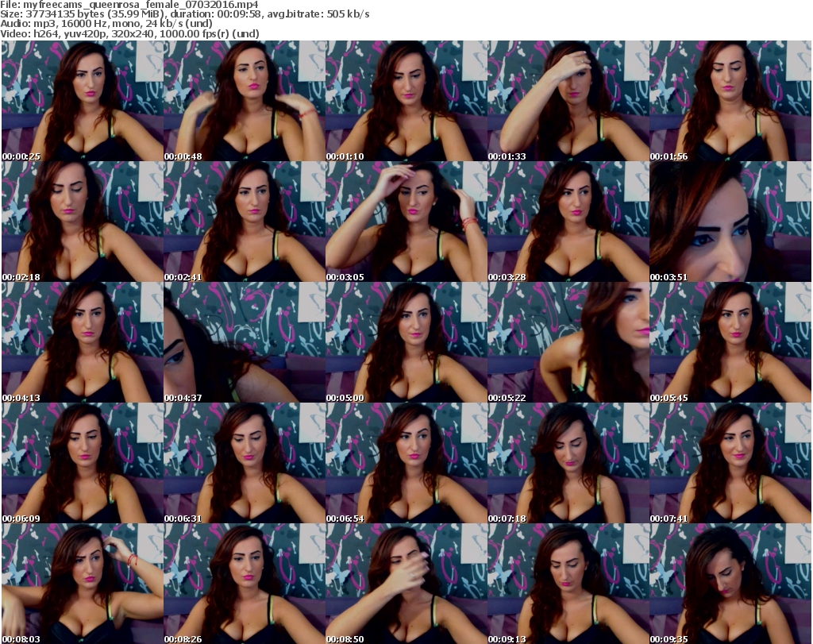
Task: Click the Video h264 info line
Action: pos(129,33)
